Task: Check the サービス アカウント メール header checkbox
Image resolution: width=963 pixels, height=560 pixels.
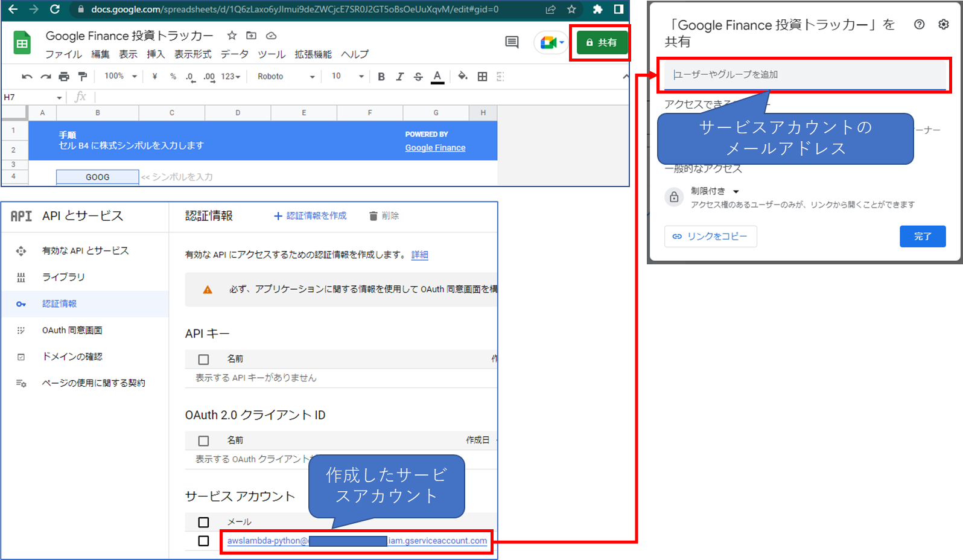Action: point(203,523)
